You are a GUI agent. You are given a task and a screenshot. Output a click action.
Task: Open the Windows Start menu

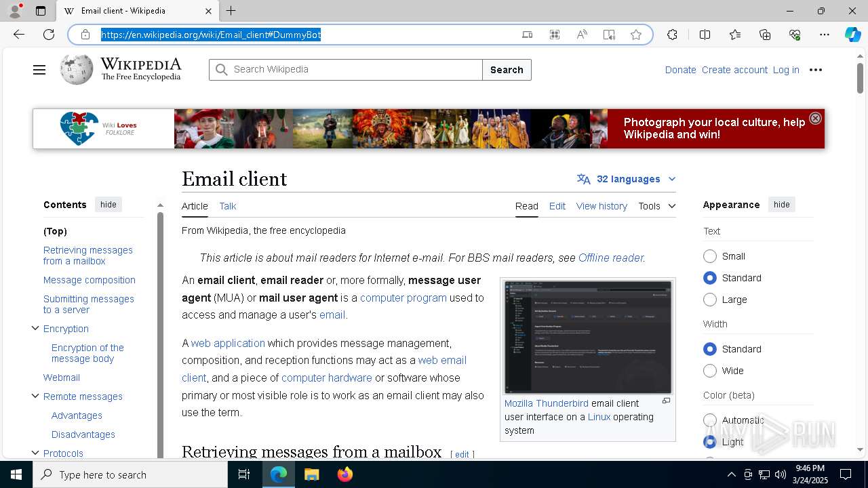pos(16,474)
